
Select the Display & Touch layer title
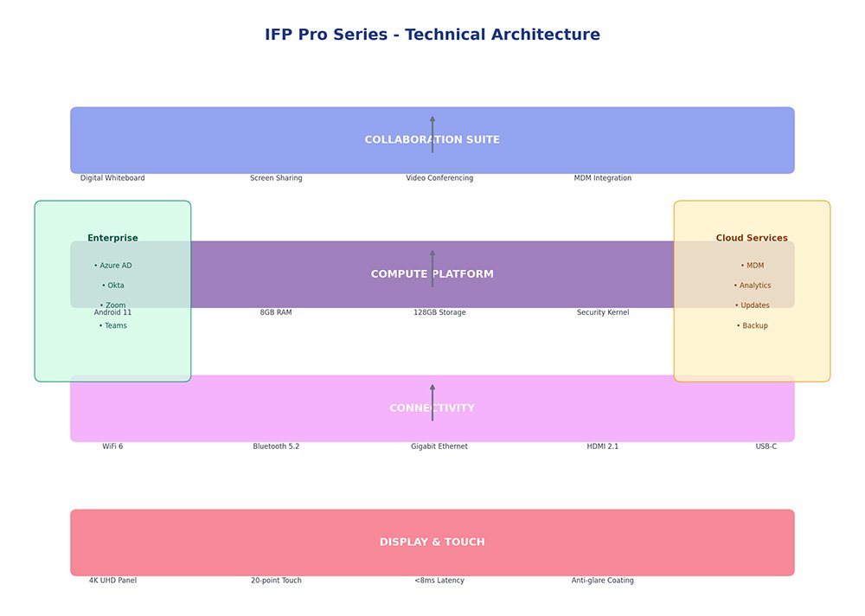pyautogui.click(x=432, y=542)
